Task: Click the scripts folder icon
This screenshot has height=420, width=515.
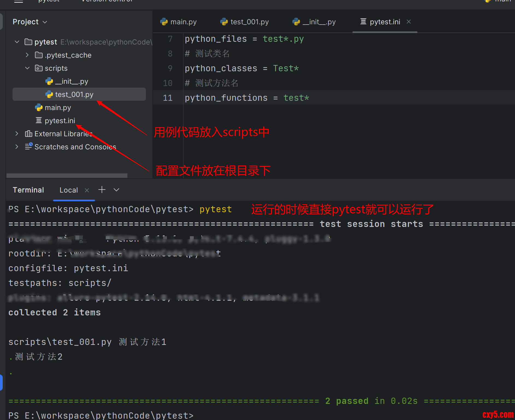Action: click(39, 68)
